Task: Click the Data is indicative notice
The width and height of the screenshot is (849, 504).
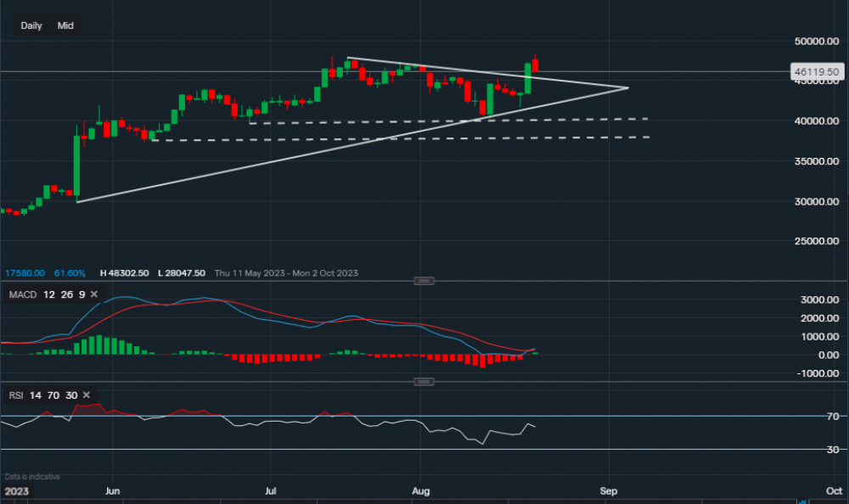Action: point(31,476)
